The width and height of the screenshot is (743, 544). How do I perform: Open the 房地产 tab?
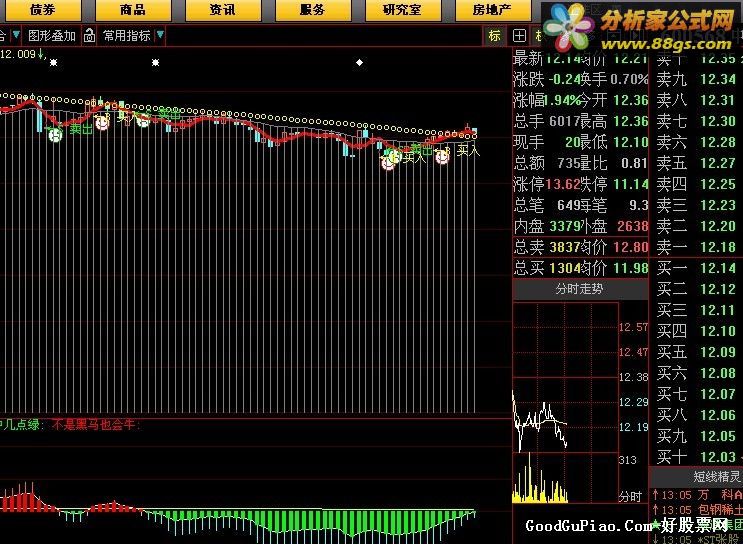[492, 10]
